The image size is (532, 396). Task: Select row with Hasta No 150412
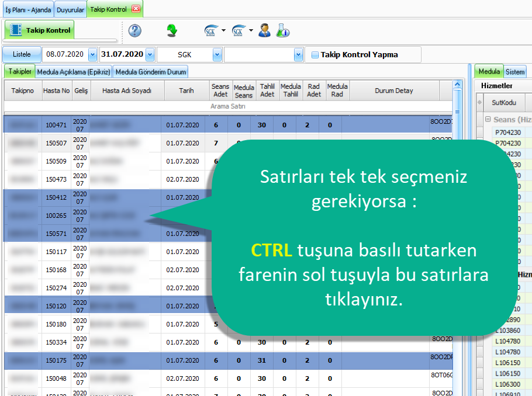[x=228, y=197]
